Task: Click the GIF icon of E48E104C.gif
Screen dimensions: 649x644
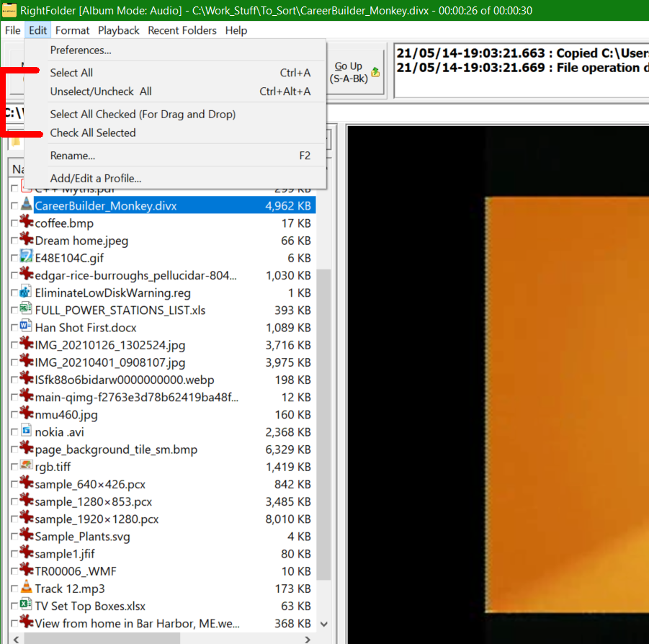Action: pos(27,257)
